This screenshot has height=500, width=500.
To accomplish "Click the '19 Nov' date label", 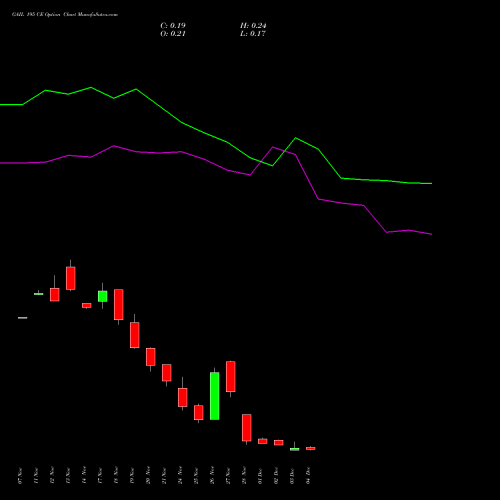I will (x=132, y=476).
